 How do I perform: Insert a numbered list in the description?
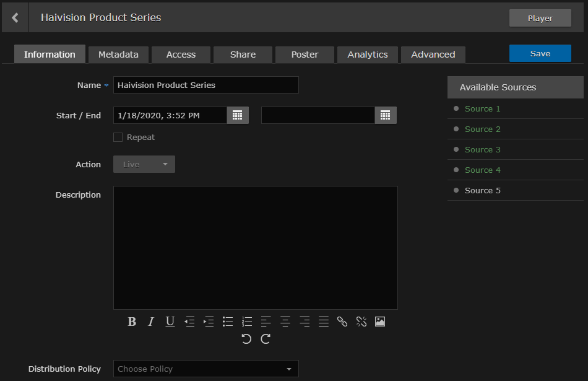[247, 322]
